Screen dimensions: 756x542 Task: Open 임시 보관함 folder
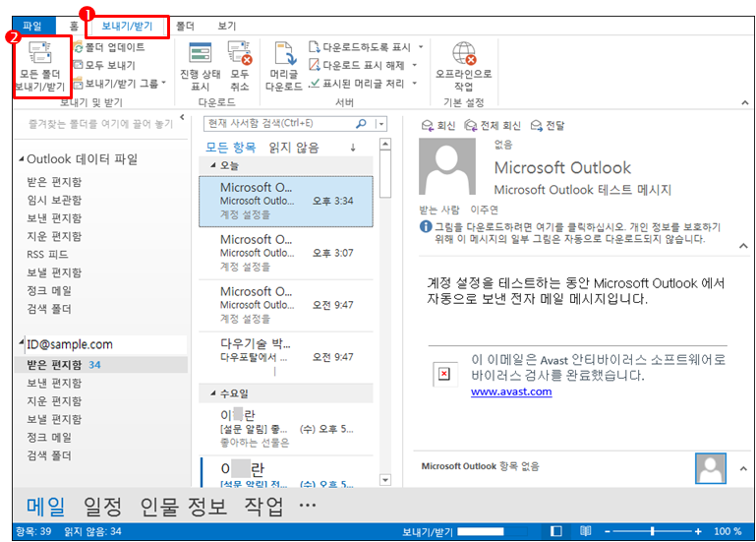click(54, 200)
